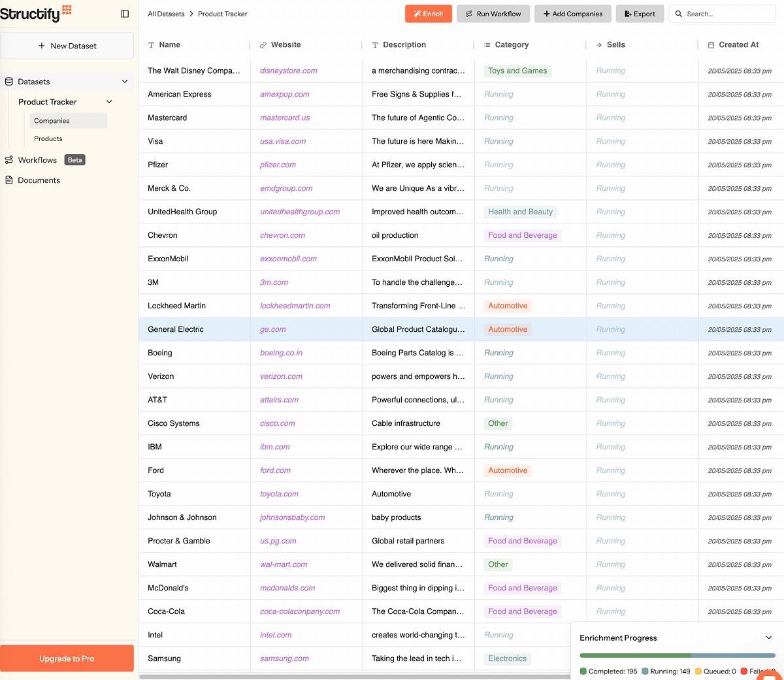Collapse the Datasets section chevron
Viewport: 784px width, 680px height.
coord(125,82)
